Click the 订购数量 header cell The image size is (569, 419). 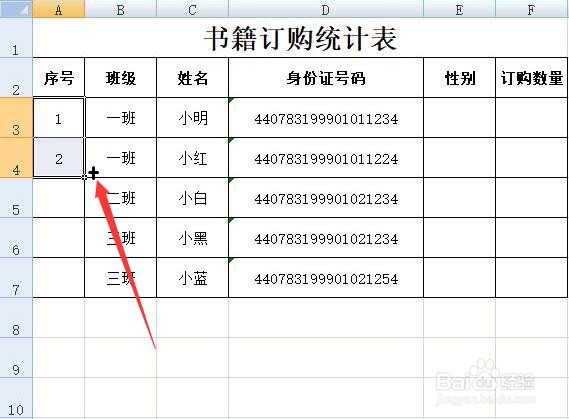[x=532, y=77]
